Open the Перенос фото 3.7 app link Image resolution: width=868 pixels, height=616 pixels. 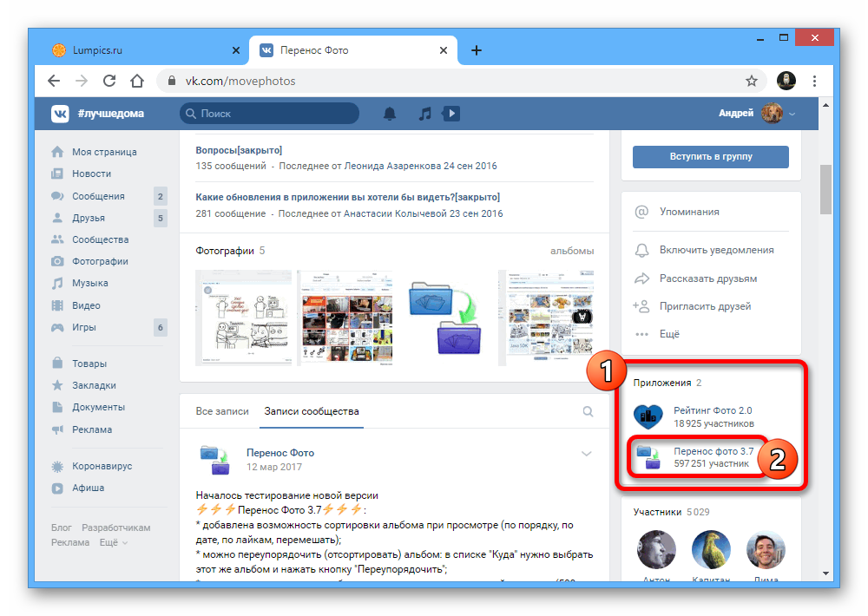713,451
